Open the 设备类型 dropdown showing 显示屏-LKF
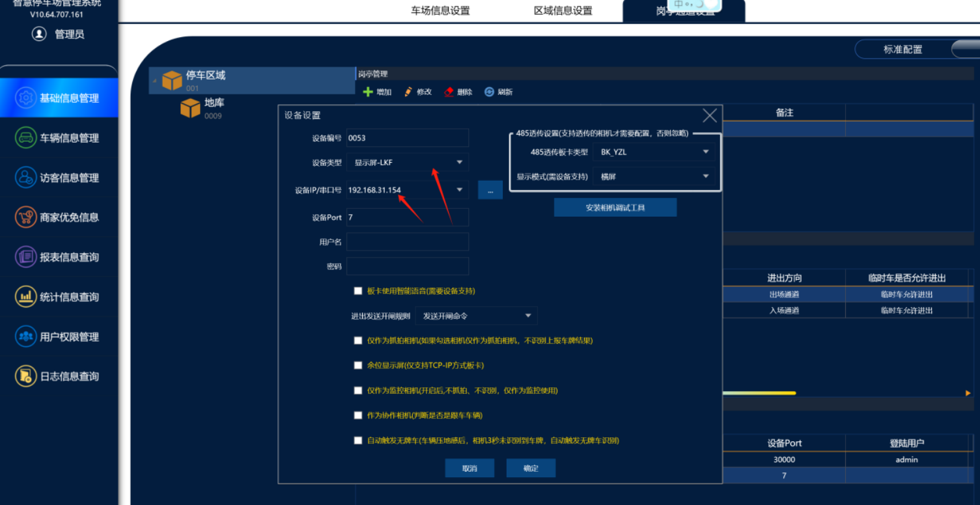Image resolution: width=980 pixels, height=505 pixels. [x=408, y=162]
